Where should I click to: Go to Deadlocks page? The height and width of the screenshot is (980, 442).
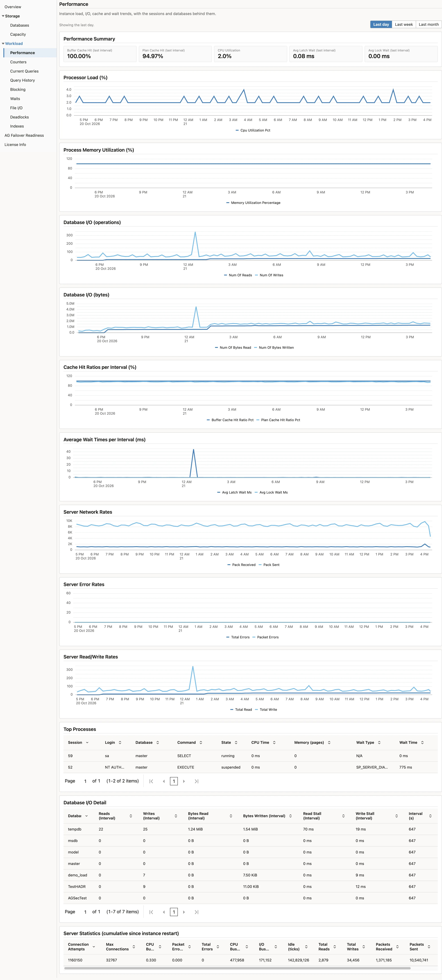click(19, 117)
